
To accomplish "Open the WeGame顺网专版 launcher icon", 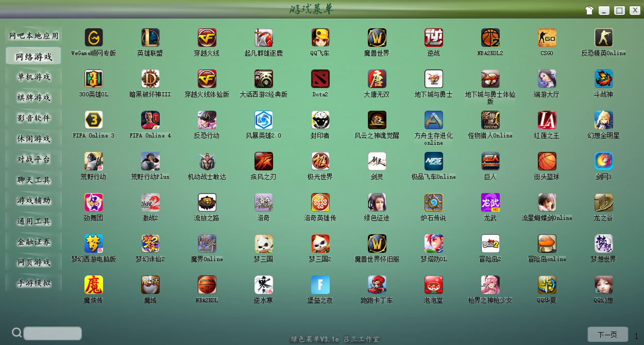I will point(94,38).
